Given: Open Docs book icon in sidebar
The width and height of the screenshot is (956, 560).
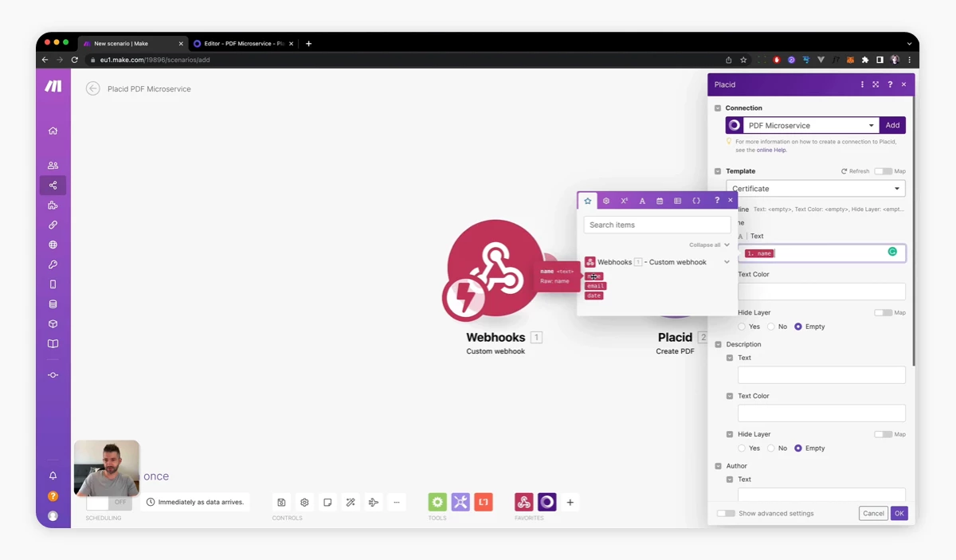Looking at the screenshot, I should click(53, 344).
